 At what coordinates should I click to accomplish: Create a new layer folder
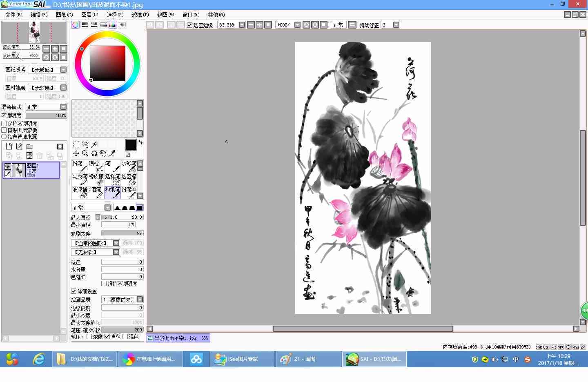point(29,147)
